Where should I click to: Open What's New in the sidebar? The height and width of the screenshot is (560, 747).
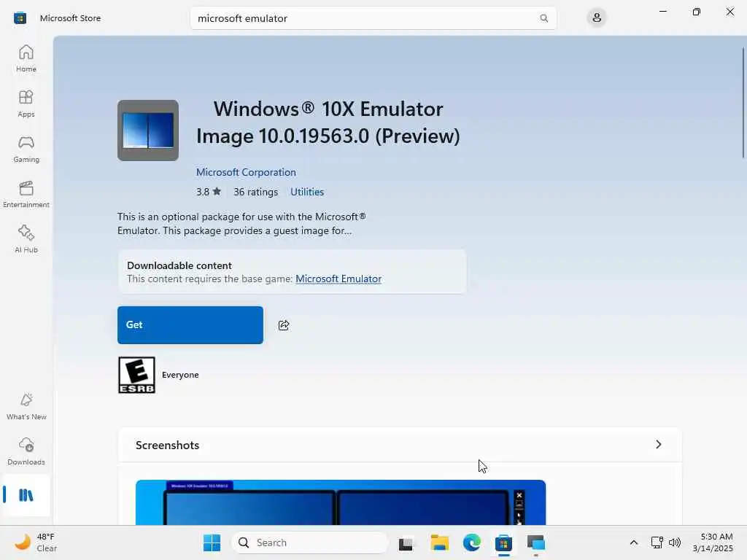click(26, 407)
